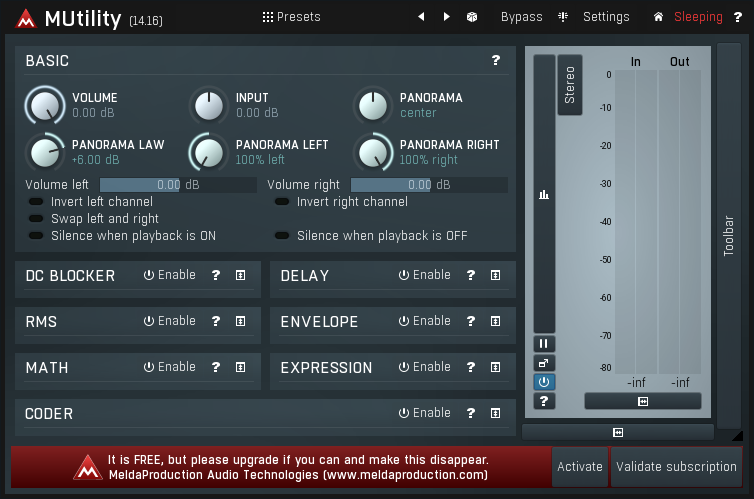Click Validate subscription button
This screenshot has width=754, height=499.
(676, 467)
